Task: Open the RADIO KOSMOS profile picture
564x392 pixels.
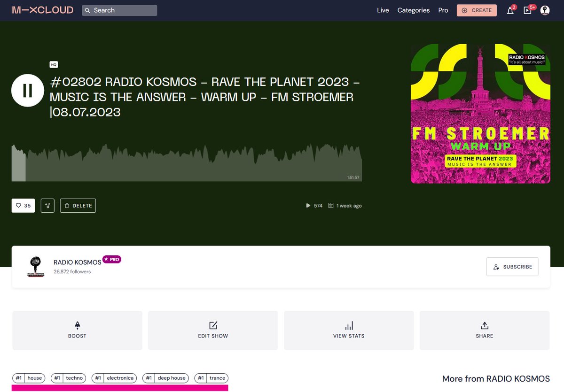Action: (35, 267)
